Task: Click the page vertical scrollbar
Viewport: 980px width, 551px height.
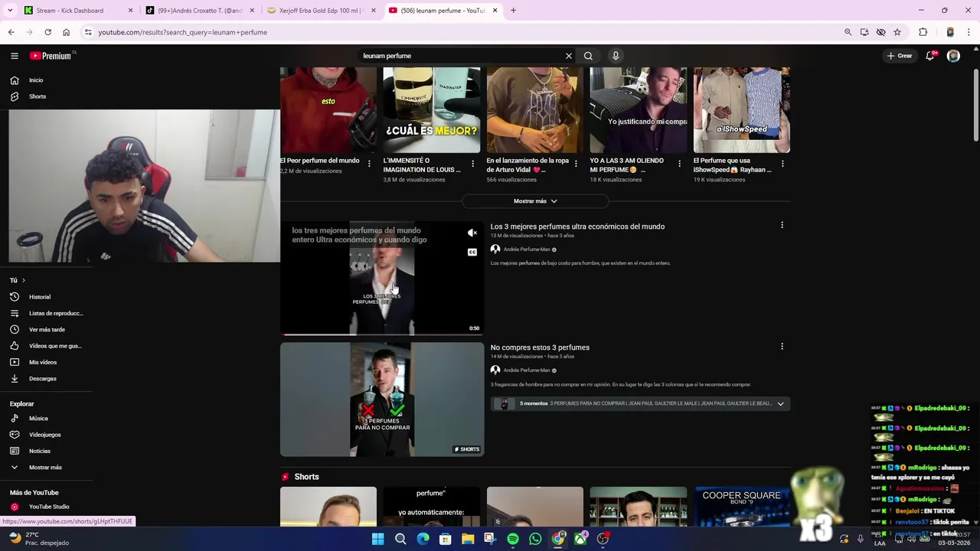Action: coord(976,107)
